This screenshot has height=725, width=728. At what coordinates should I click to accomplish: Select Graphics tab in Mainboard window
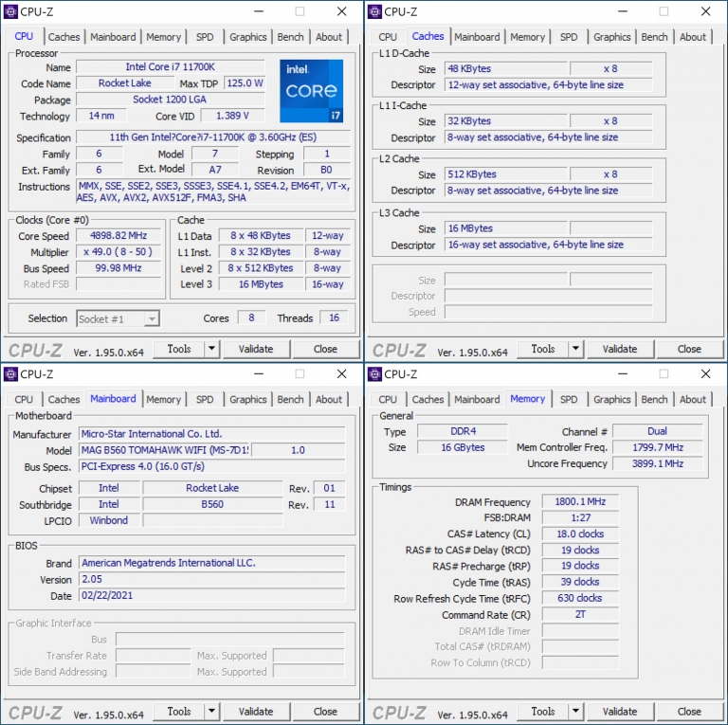[248, 400]
